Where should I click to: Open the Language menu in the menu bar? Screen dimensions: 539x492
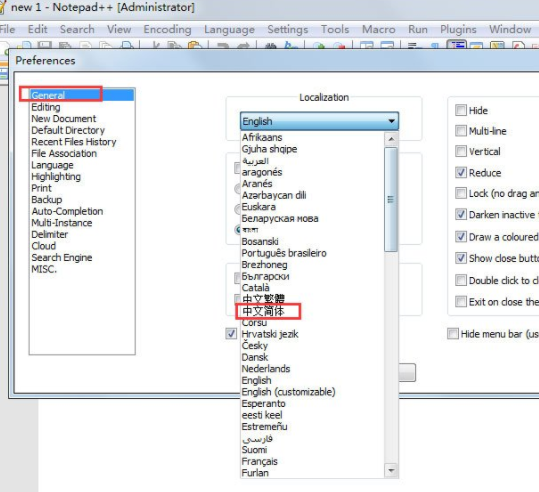click(x=229, y=29)
